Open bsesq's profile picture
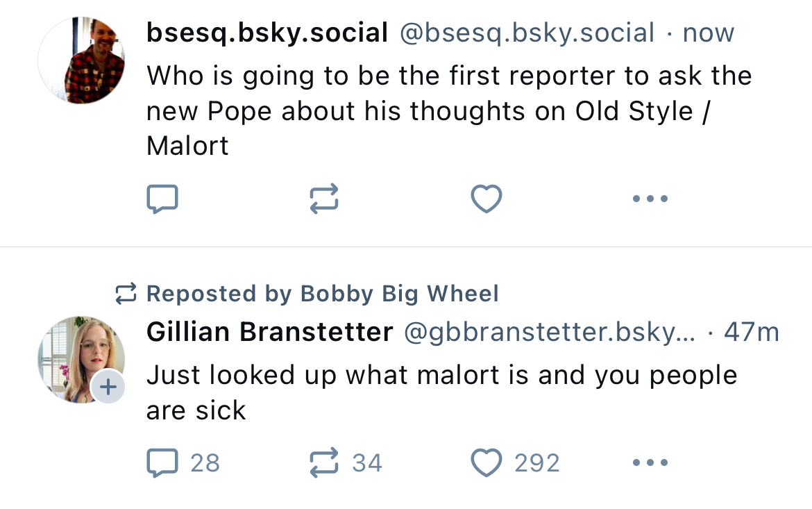Image resolution: width=812 pixels, height=509 pixels. [x=81, y=60]
